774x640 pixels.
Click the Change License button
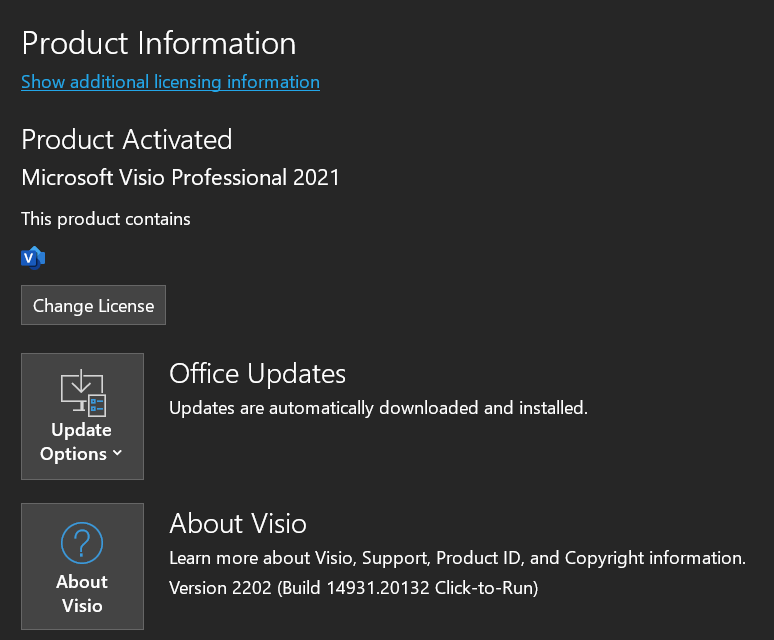click(93, 305)
